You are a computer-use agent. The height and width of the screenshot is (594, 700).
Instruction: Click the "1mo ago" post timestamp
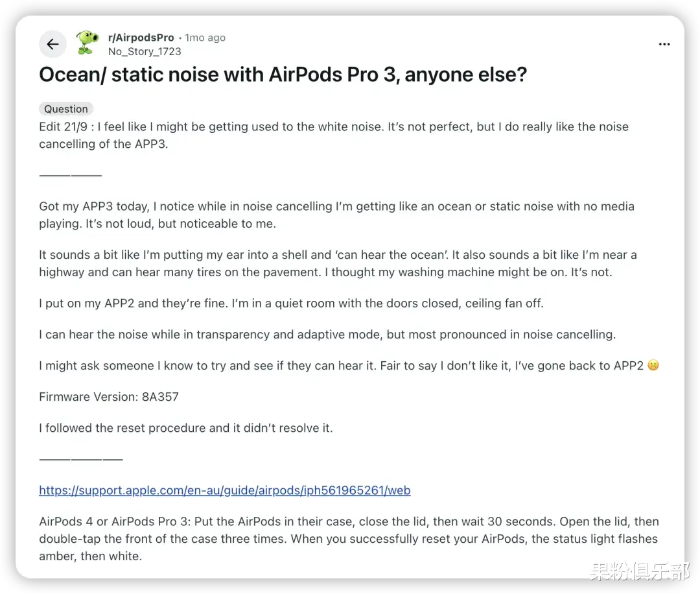pos(205,38)
